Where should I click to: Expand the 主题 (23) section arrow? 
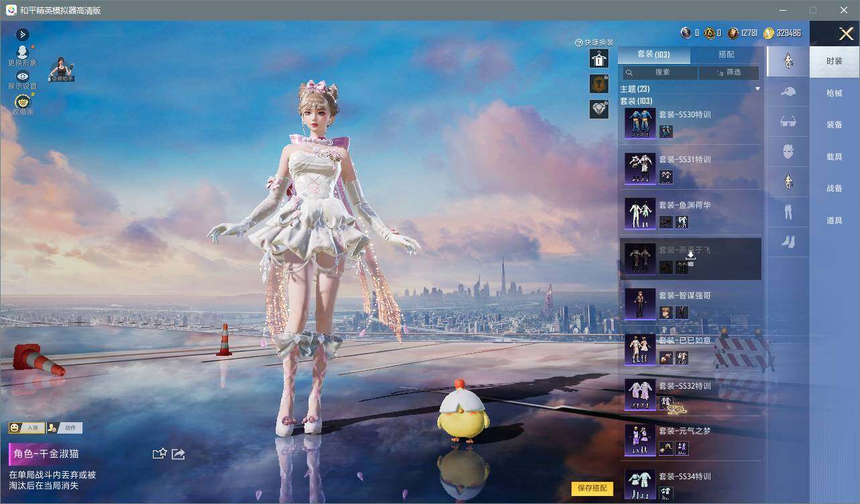click(x=757, y=88)
